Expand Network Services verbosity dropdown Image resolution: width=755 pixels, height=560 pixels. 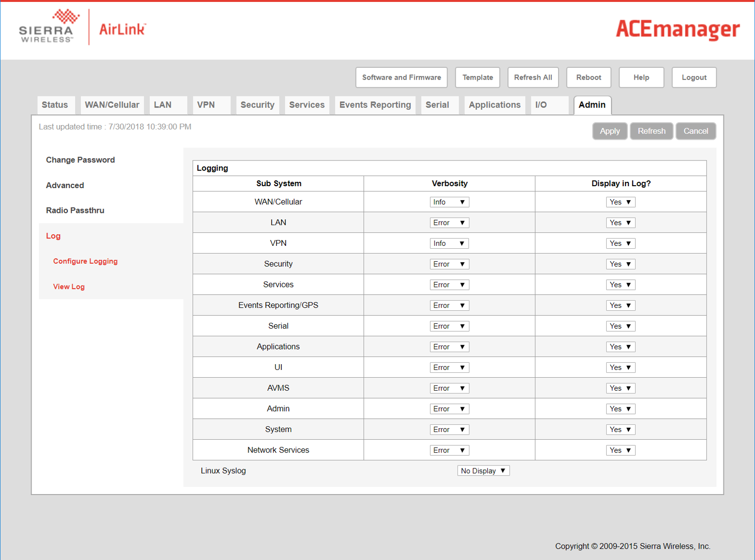coord(449,450)
